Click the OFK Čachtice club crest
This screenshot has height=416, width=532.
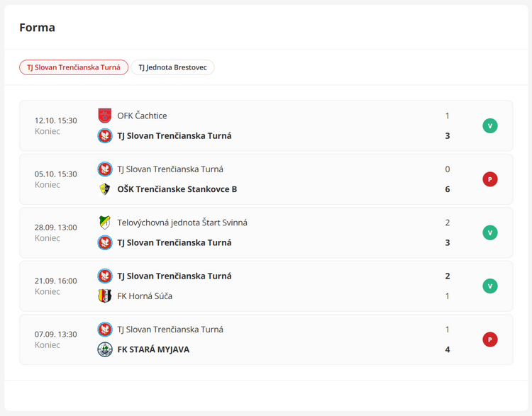105,116
